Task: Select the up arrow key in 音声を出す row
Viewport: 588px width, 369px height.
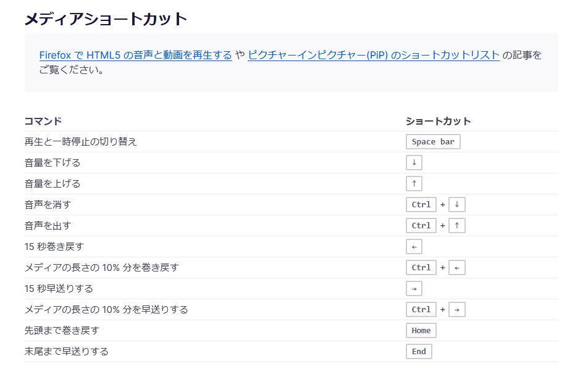Action: (x=456, y=226)
